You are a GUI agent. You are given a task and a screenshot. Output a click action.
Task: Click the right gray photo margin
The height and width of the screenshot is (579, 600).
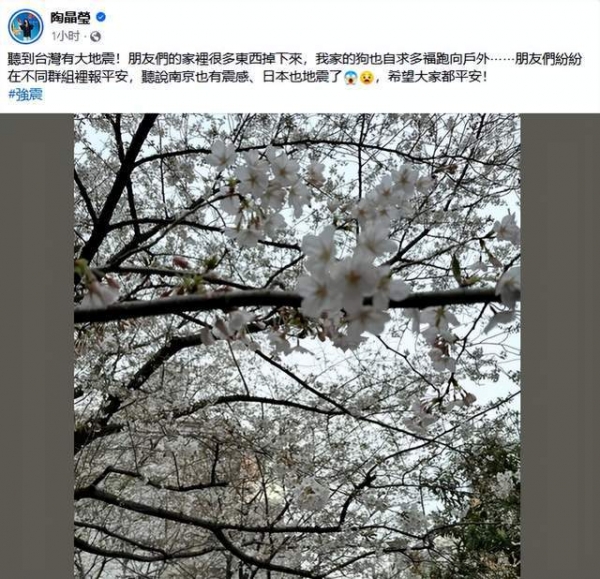pyautogui.click(x=560, y=346)
